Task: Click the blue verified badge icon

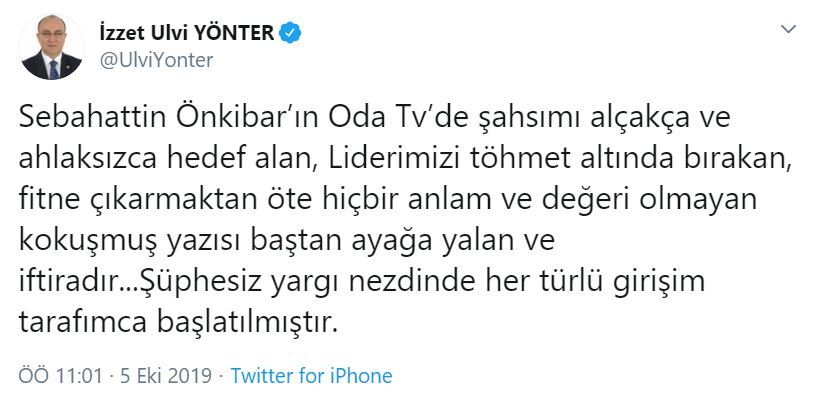Action: point(292,33)
